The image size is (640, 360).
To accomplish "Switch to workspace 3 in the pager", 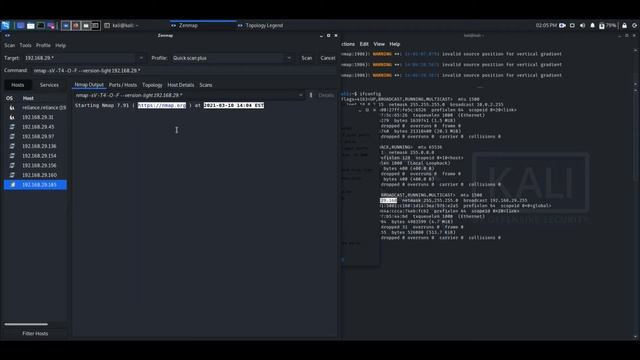I will click(86, 25).
